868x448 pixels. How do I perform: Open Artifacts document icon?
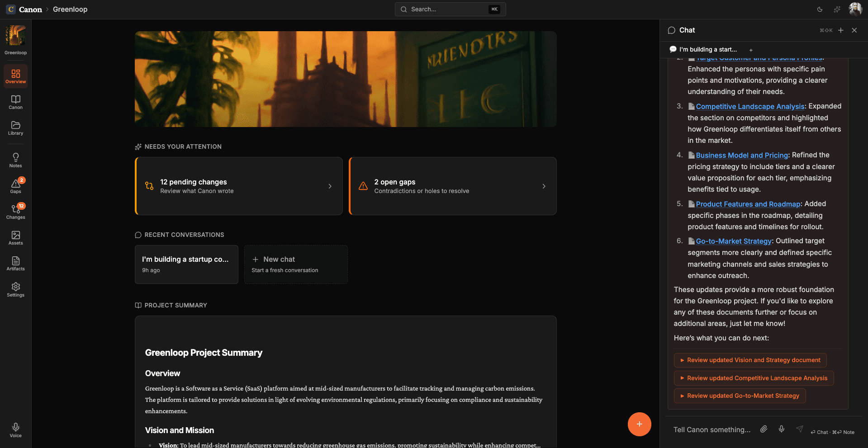click(x=15, y=263)
